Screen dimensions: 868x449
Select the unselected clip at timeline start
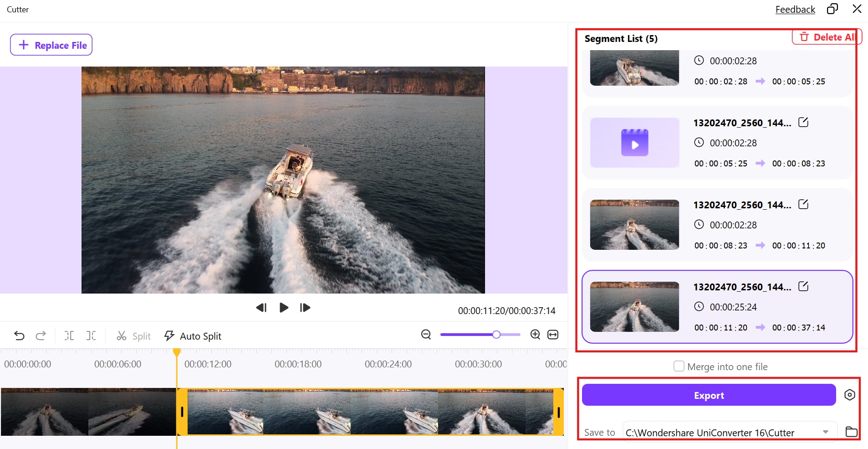click(88, 412)
